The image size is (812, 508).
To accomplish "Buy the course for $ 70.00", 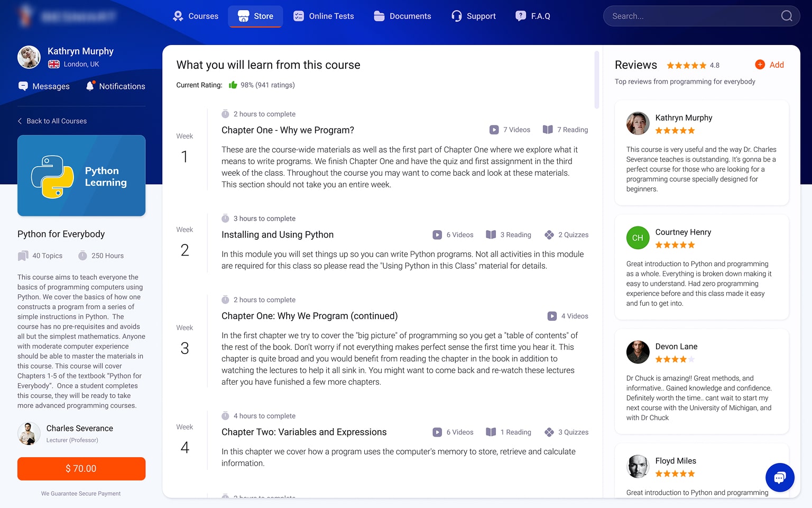I will click(81, 469).
